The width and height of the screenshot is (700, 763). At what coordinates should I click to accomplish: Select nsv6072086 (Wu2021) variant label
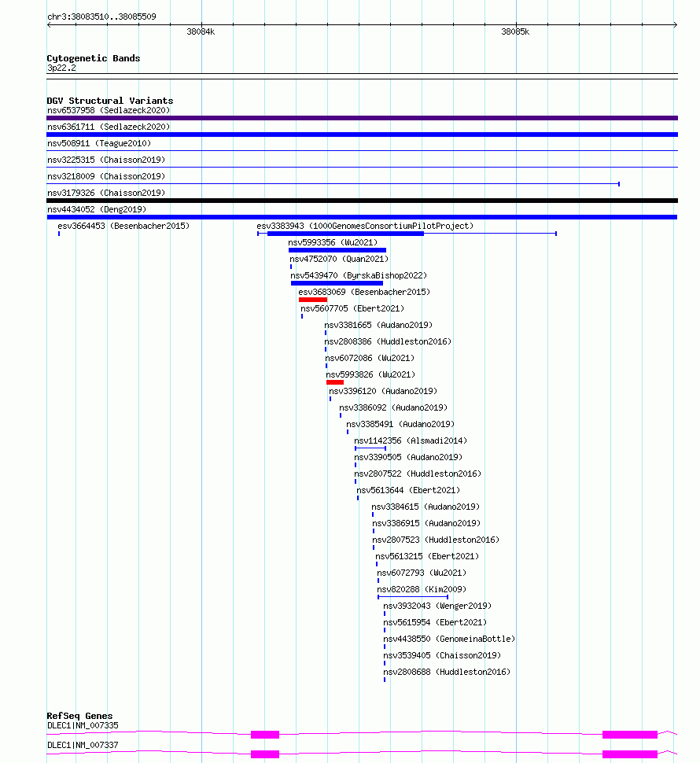tap(370, 359)
